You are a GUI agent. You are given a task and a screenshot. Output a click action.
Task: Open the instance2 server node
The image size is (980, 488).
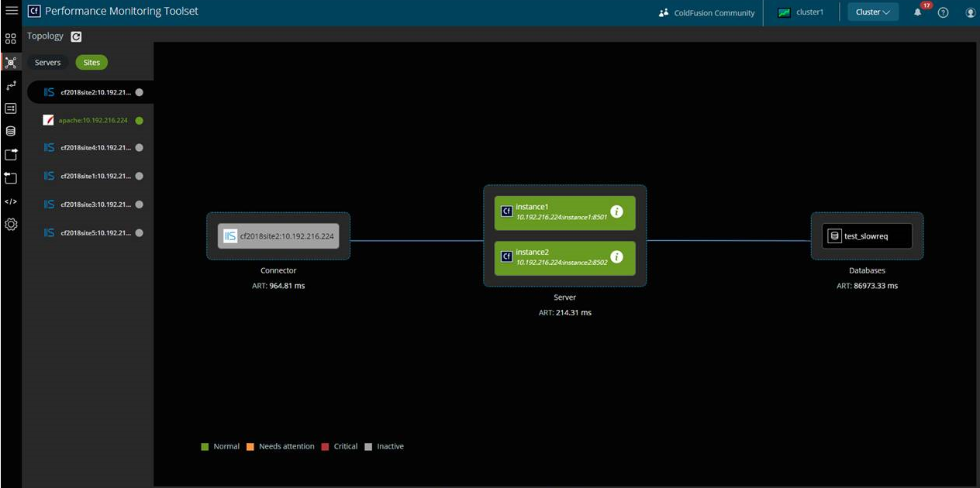coord(565,258)
